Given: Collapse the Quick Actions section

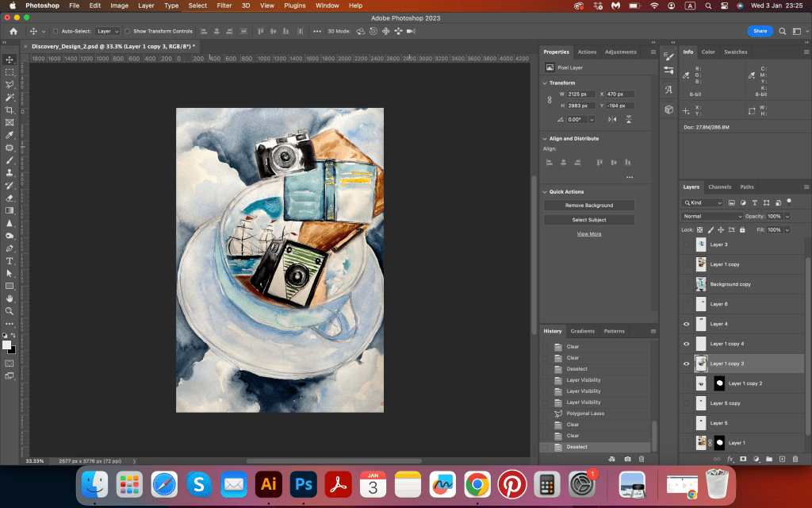Looking at the screenshot, I should (x=545, y=191).
